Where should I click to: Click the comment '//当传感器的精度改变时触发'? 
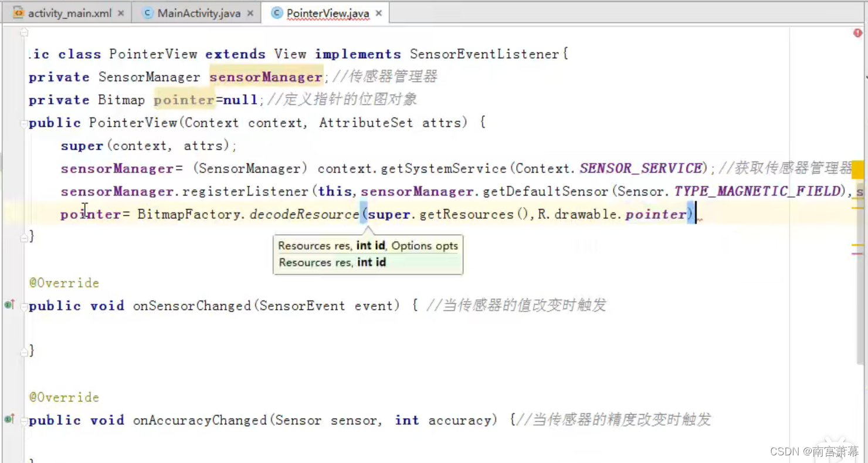point(615,420)
